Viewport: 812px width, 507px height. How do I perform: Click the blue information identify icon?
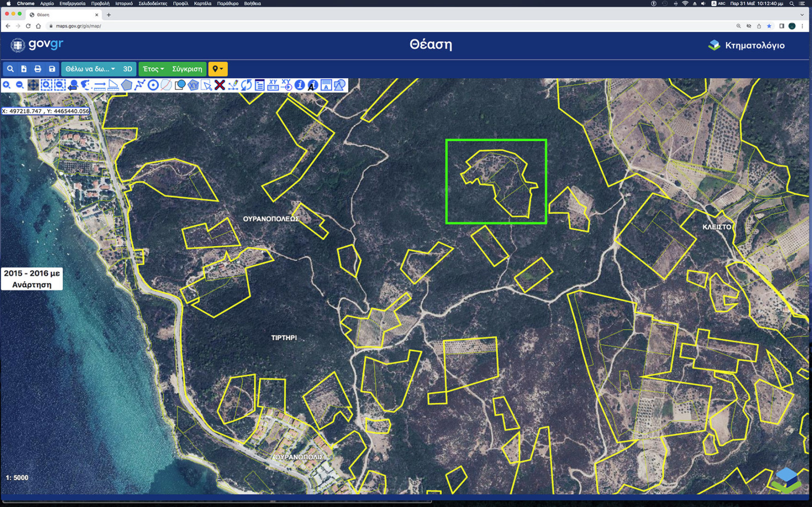click(x=299, y=85)
